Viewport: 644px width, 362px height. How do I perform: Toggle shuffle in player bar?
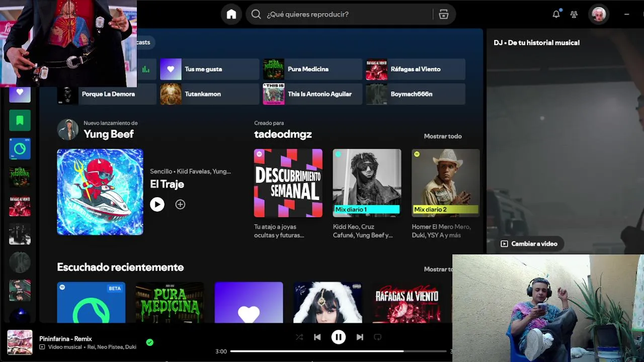coord(299,337)
